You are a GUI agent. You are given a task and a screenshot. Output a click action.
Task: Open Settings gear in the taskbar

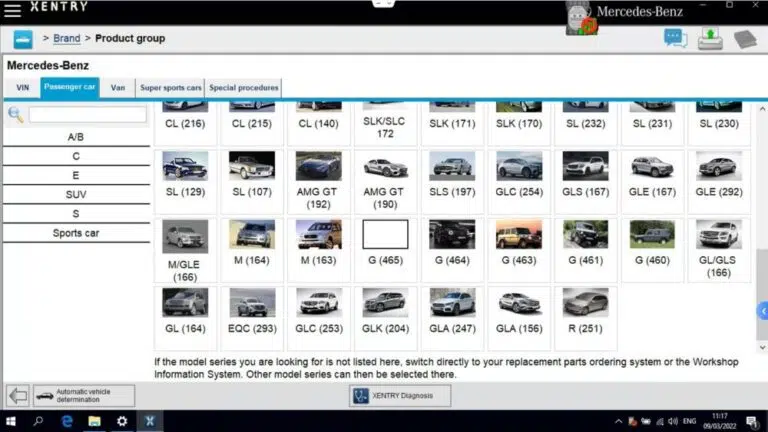(122, 422)
